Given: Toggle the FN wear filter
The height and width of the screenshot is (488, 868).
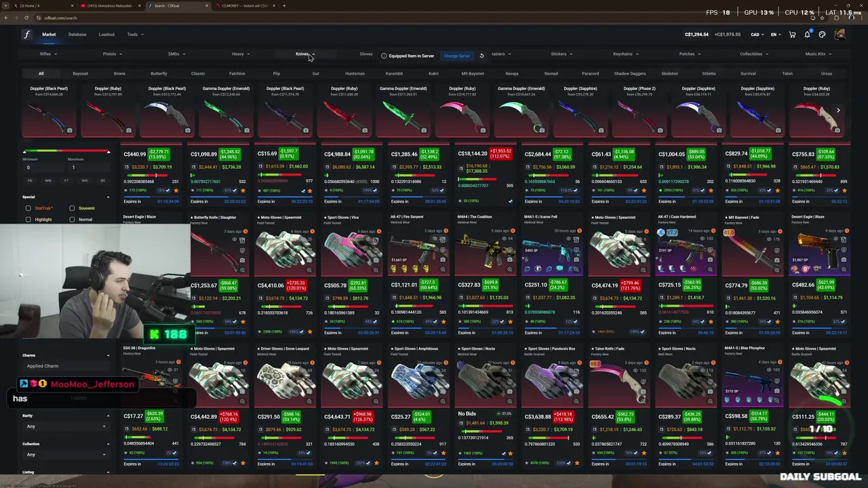Looking at the screenshot, I should pyautogui.click(x=30, y=181).
